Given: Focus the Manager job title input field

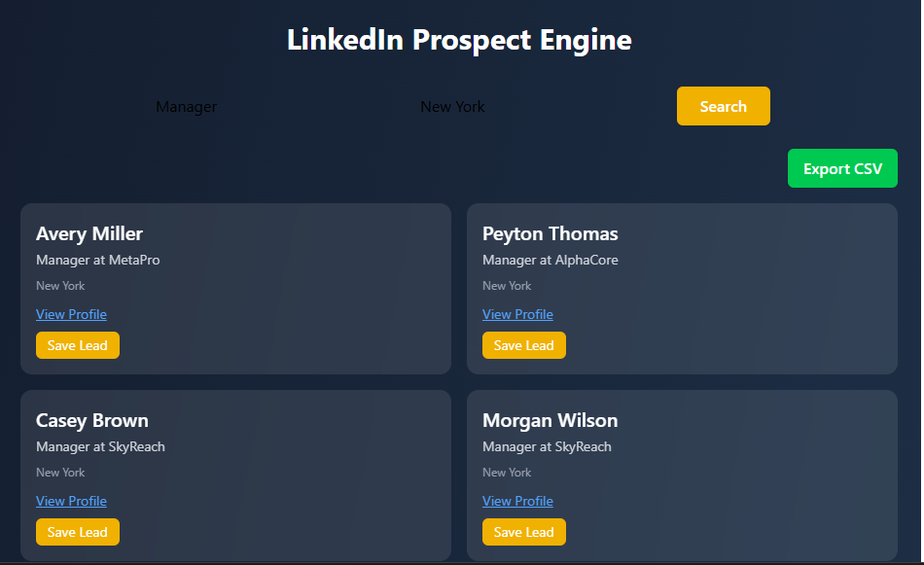Looking at the screenshot, I should [x=187, y=107].
